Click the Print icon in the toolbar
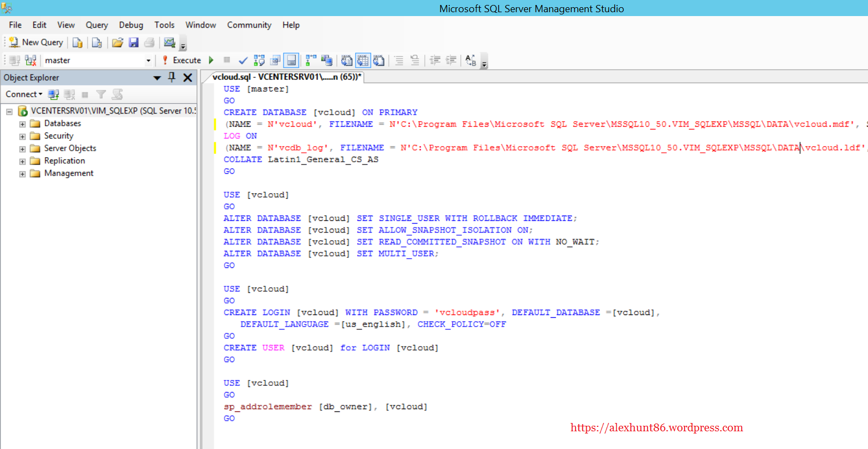Image resolution: width=868 pixels, height=449 pixels. (x=150, y=43)
